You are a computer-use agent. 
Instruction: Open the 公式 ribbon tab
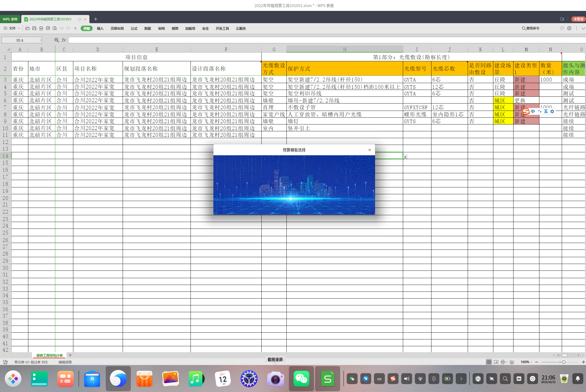pyautogui.click(x=134, y=28)
